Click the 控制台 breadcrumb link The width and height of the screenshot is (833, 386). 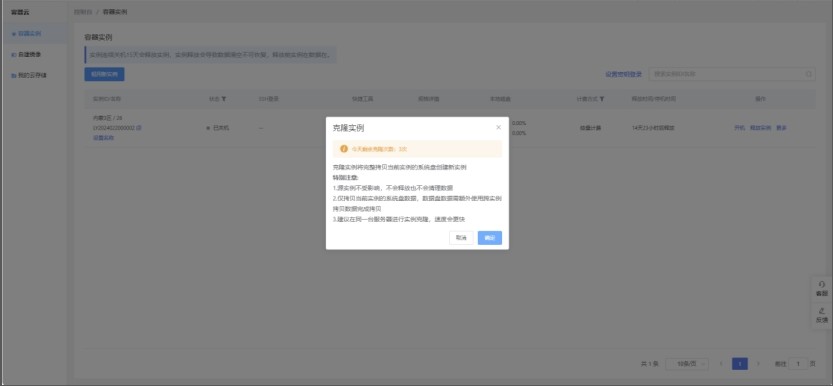[82, 12]
